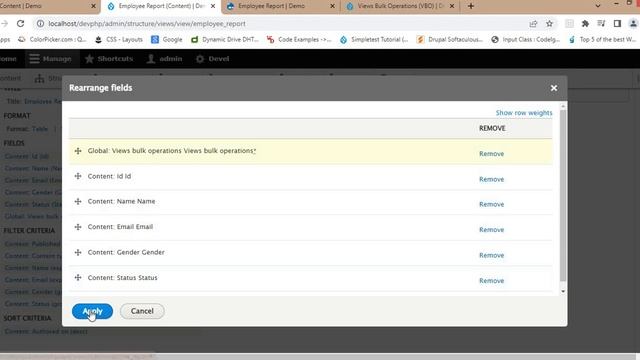Close the Views Bulk Operations tab
Screen dimensions: 640x360
tap(452, 6)
